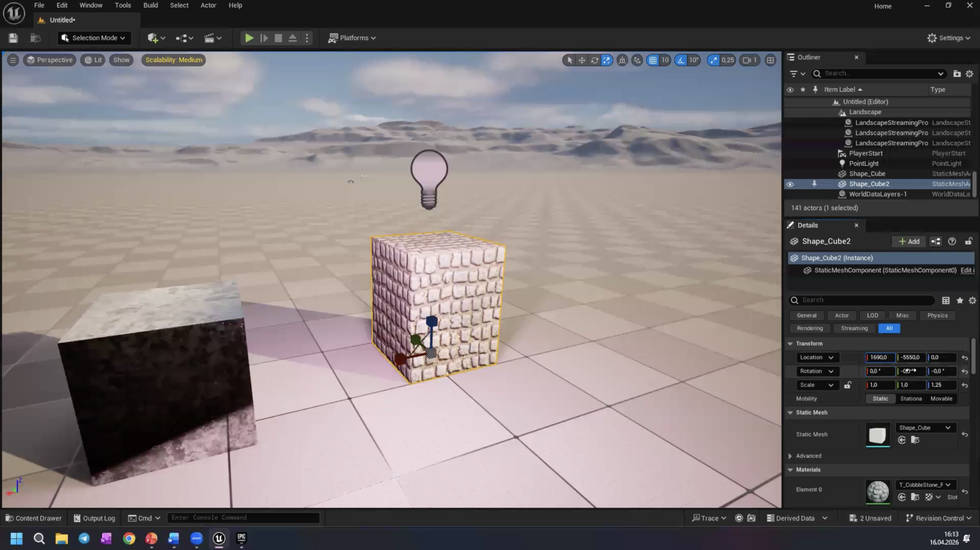The width and height of the screenshot is (980, 550).
Task: Open the Outliner settings gear
Action: coord(969,74)
